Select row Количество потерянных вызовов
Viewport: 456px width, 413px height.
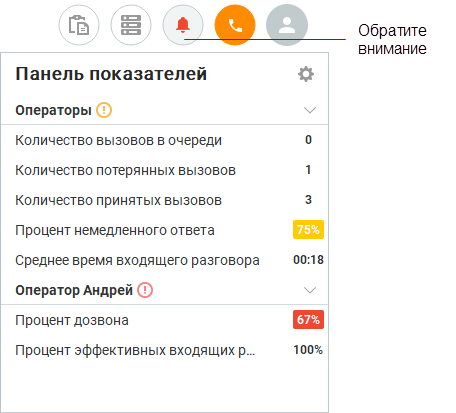coord(165,170)
